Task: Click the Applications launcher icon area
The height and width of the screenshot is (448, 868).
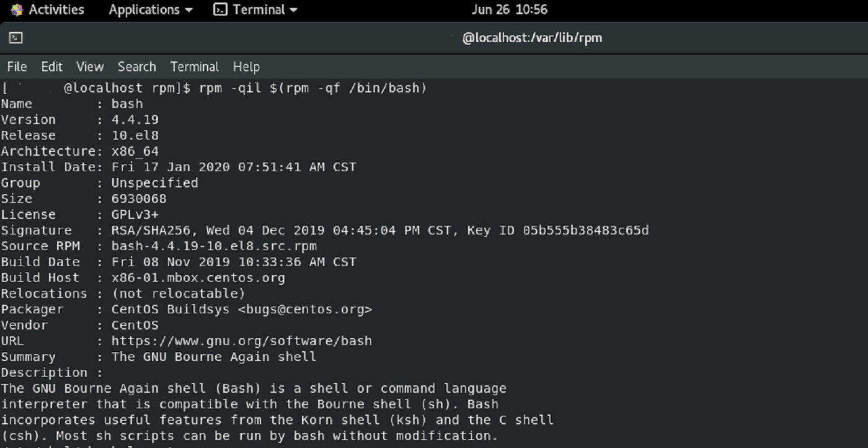Action: tap(144, 9)
